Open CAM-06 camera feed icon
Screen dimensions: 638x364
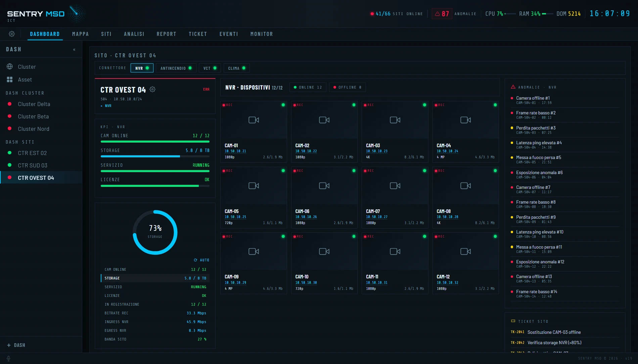324,186
